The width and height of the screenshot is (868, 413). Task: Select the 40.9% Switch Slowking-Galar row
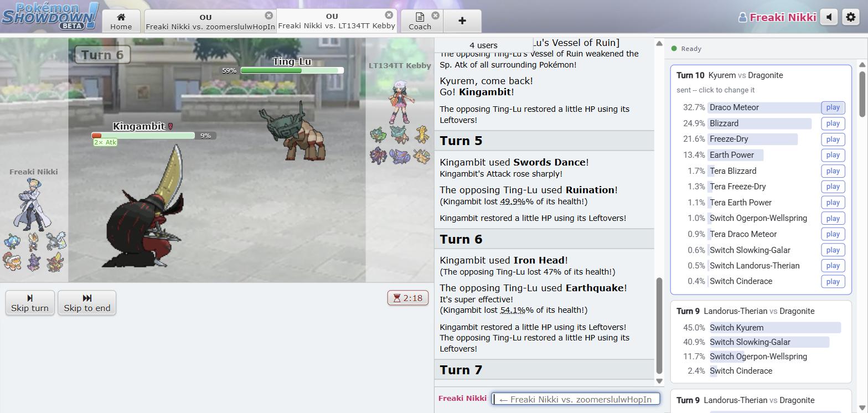click(761, 342)
